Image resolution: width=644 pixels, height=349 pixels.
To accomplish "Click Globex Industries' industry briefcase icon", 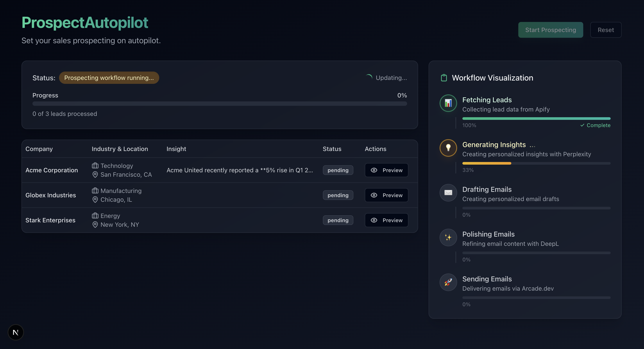I will coord(95,191).
